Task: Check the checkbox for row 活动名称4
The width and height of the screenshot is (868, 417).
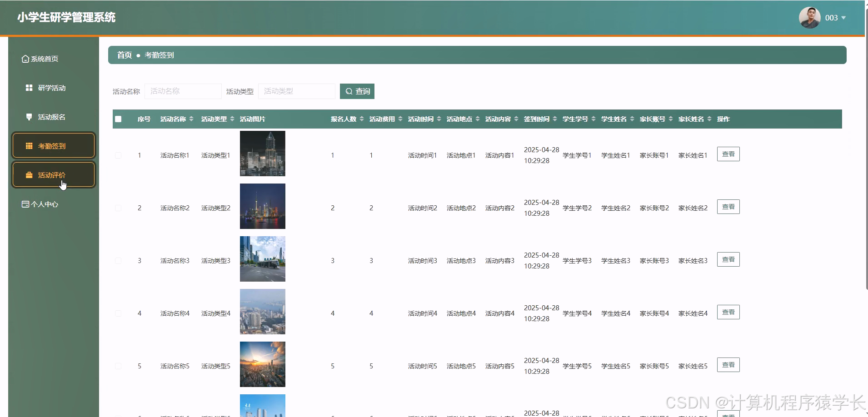Action: tap(118, 313)
